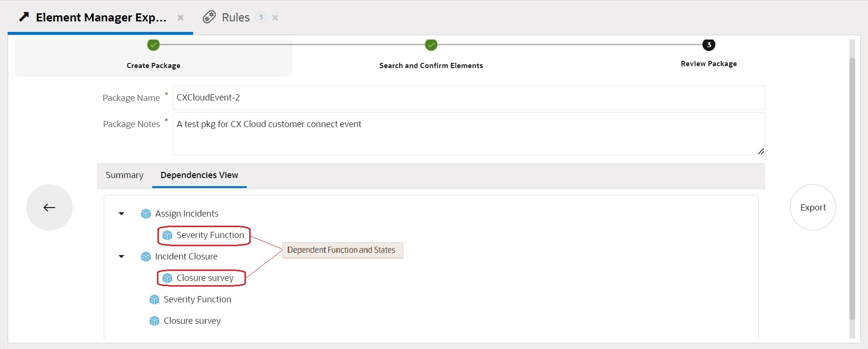The image size is (868, 349).
Task: Collapse the Incident Closure tree node
Action: [121, 257]
